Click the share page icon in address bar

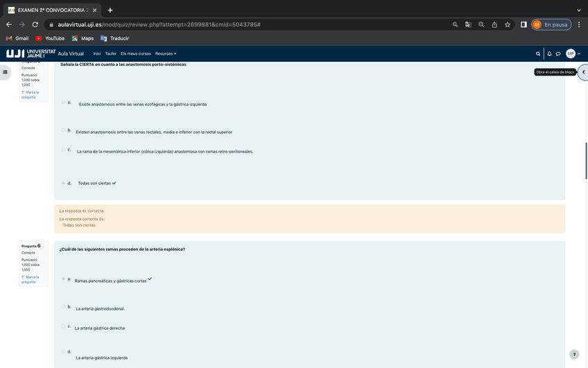pyautogui.click(x=494, y=24)
